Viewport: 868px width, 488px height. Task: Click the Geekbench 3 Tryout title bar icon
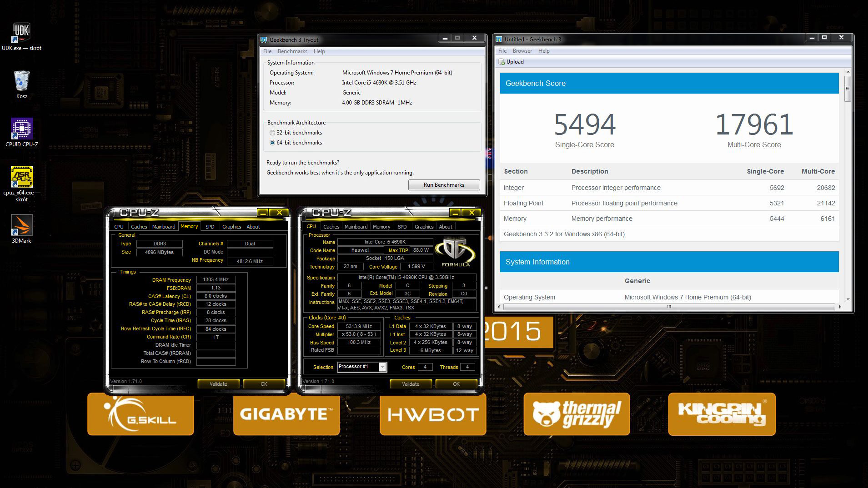(x=264, y=40)
